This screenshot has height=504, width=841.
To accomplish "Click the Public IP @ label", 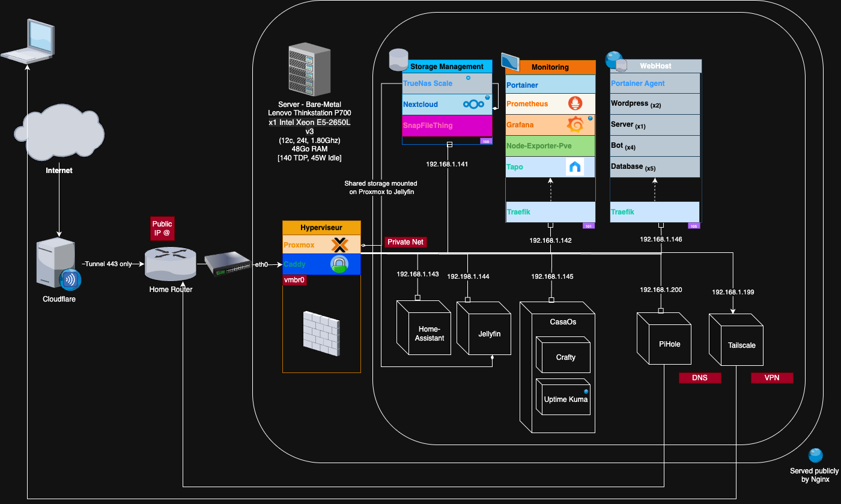I will 162,228.
